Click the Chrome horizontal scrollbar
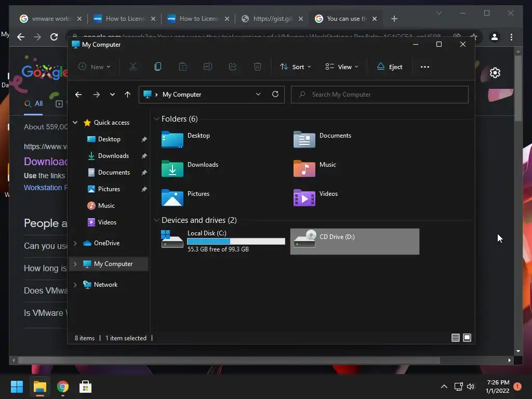 [x=229, y=361]
